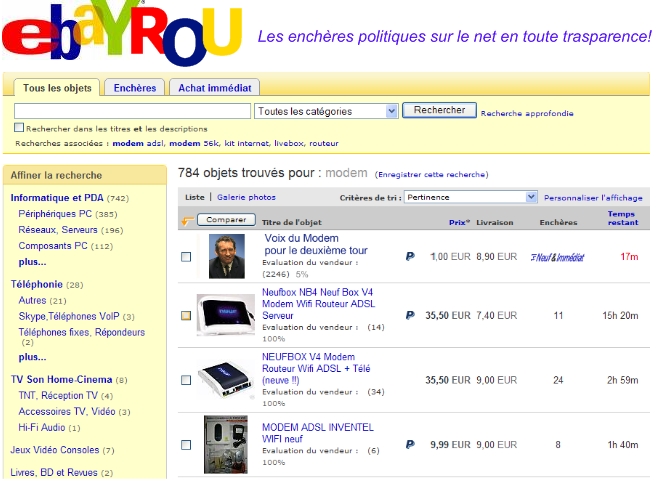The width and height of the screenshot is (662, 496).
Task: Switch to Enchères tab
Action: (135, 88)
